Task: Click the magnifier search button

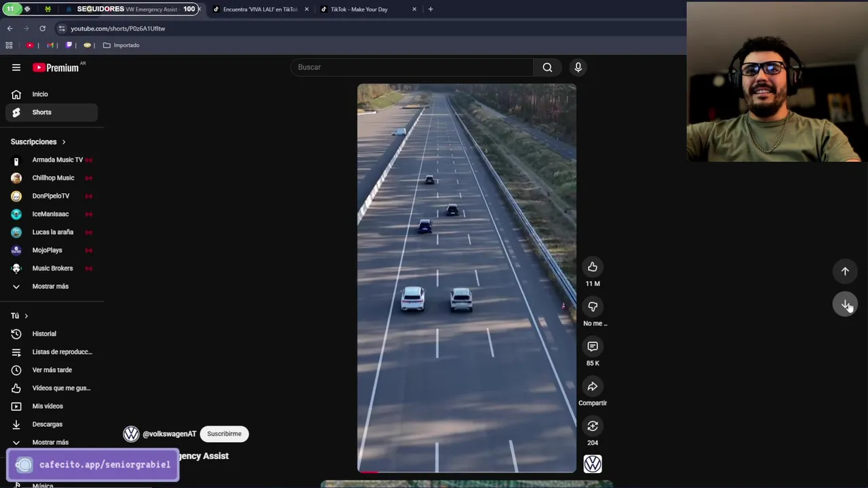Action: (x=547, y=67)
